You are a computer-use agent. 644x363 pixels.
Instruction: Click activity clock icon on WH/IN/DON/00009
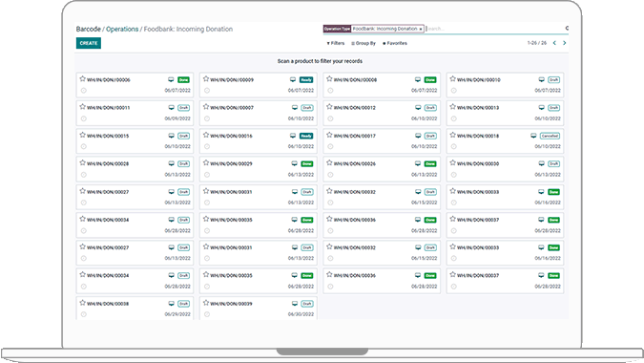click(207, 91)
